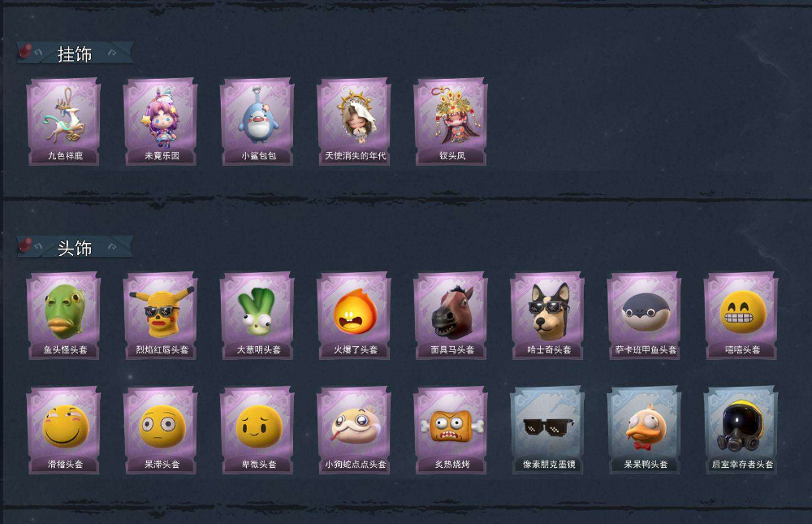Select the 后室幸存者头套 gas mask
812x524 pixels.
741,431
